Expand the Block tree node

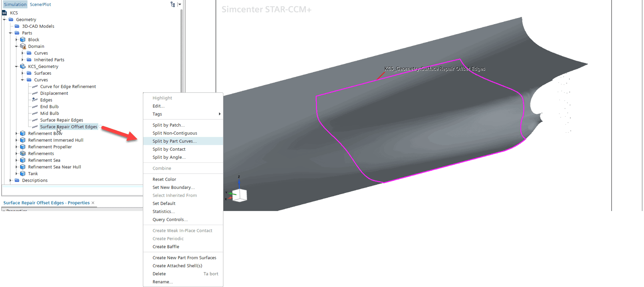17,40
